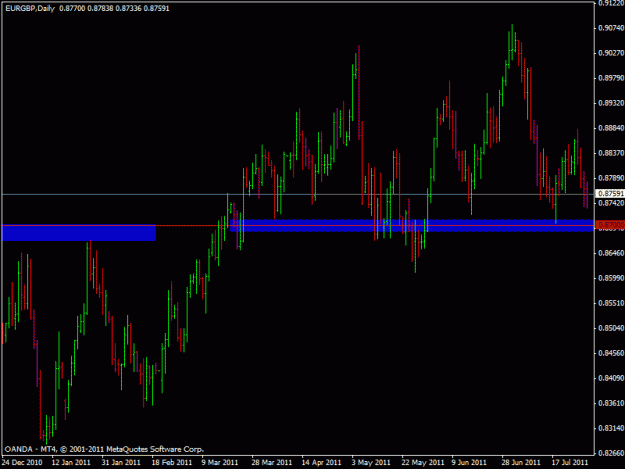The image size is (625, 469).
Task: Click the 3 May 2011 date label
Action: [371, 463]
